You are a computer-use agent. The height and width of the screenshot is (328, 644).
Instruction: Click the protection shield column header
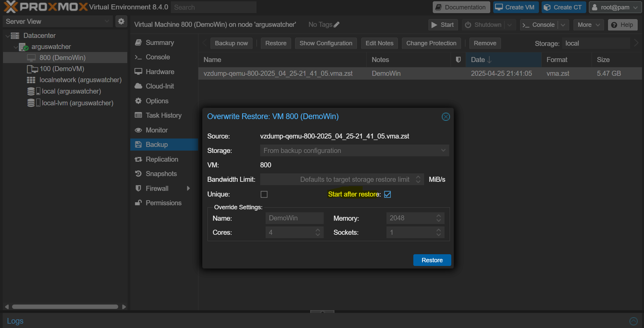pyautogui.click(x=458, y=60)
